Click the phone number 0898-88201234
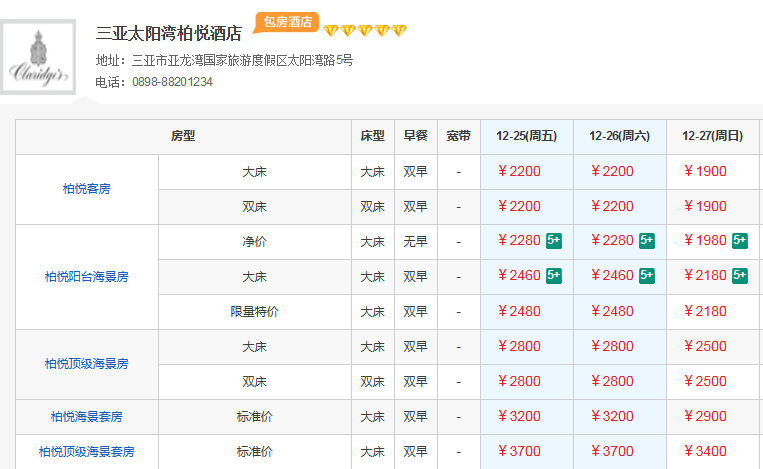The image size is (763, 469). 172,82
